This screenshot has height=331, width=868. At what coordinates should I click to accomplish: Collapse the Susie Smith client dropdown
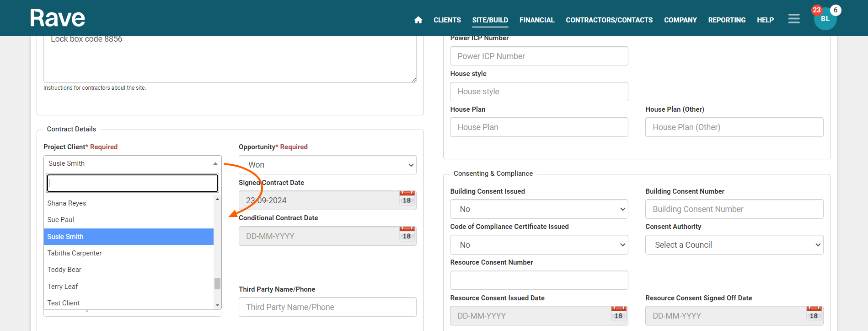133,163
